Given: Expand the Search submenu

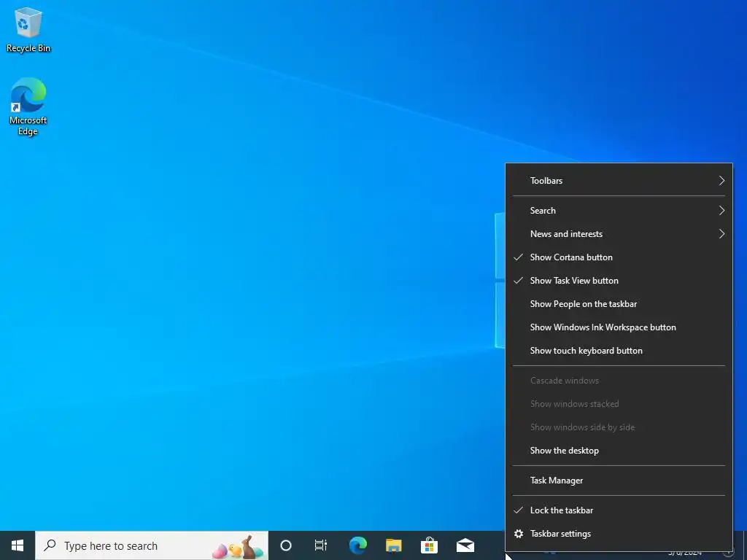Looking at the screenshot, I should 619,211.
